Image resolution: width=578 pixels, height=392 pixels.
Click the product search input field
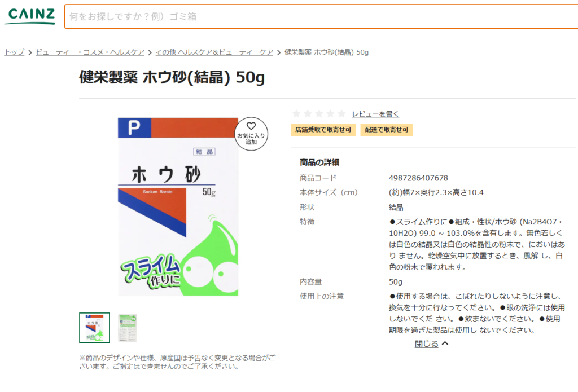[321, 16]
